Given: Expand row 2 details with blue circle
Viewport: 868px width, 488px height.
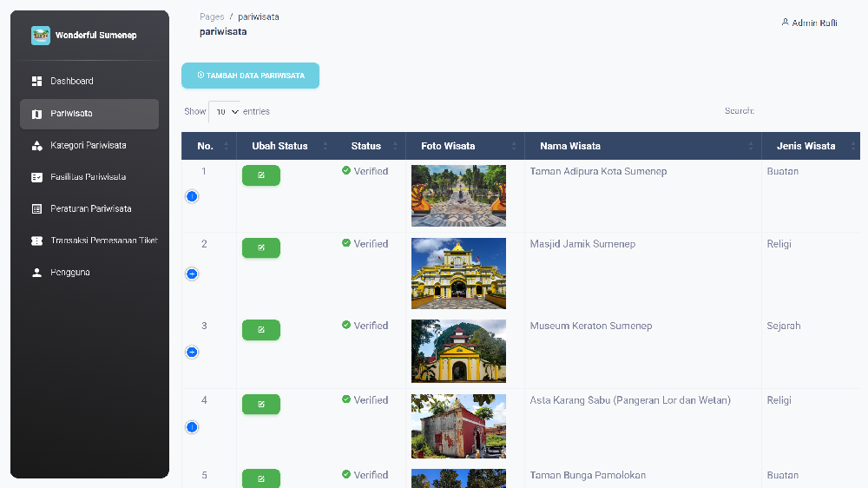Looking at the screenshot, I should (x=192, y=274).
